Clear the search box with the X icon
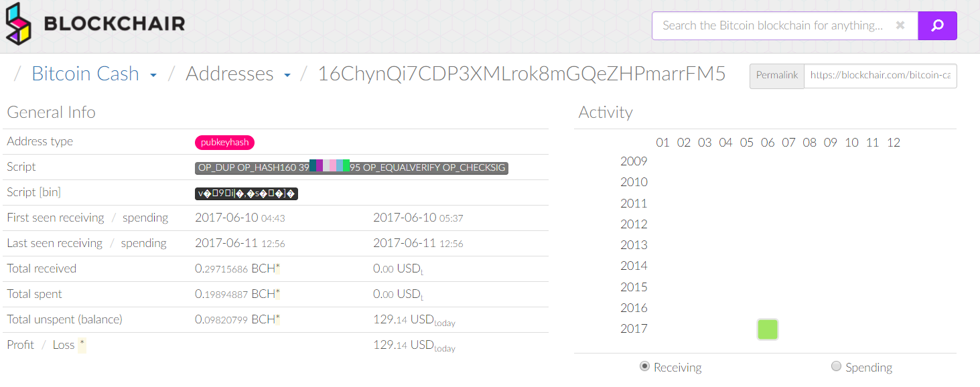Screen dimensions: 980x387 tap(900, 25)
